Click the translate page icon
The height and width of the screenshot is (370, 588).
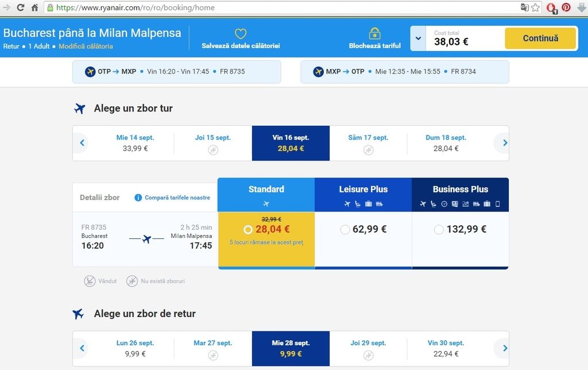[x=525, y=7]
